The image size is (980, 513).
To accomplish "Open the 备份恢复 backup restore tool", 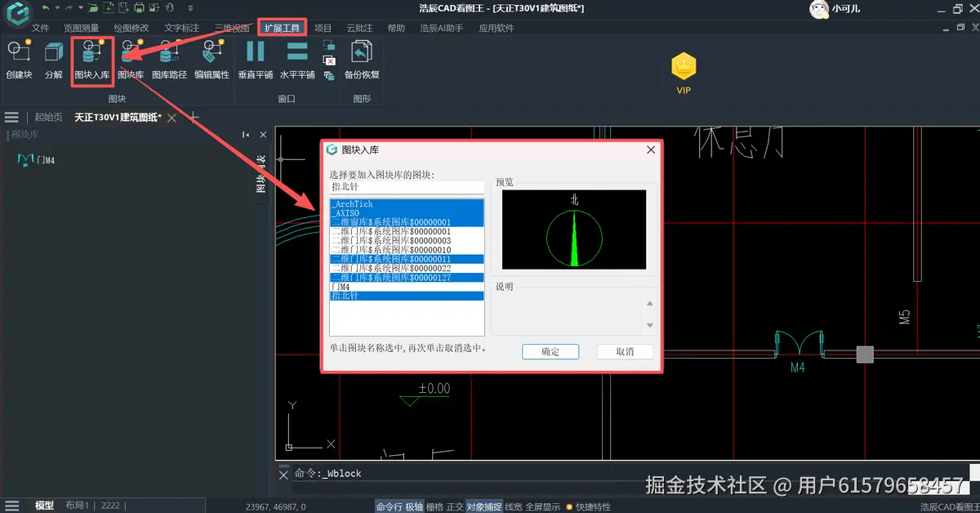I will pyautogui.click(x=362, y=59).
